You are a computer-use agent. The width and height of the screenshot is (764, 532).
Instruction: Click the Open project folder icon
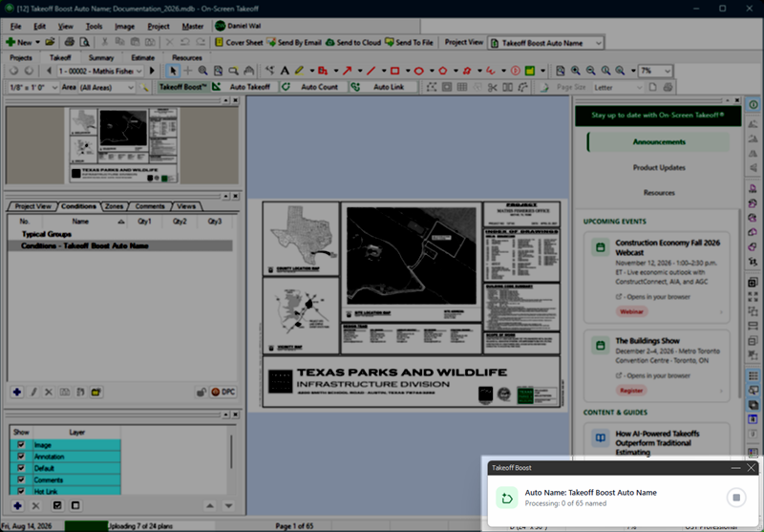click(50, 42)
